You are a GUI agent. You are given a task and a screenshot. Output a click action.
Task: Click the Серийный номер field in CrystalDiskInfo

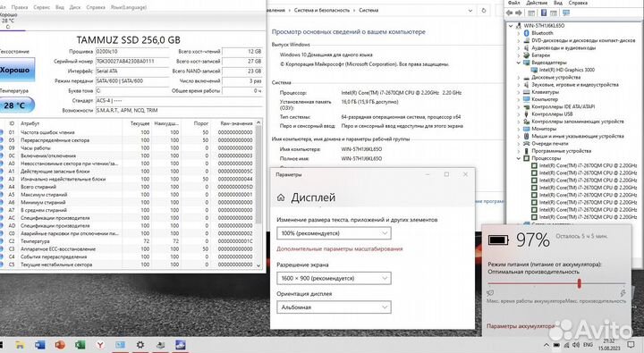[x=131, y=61]
